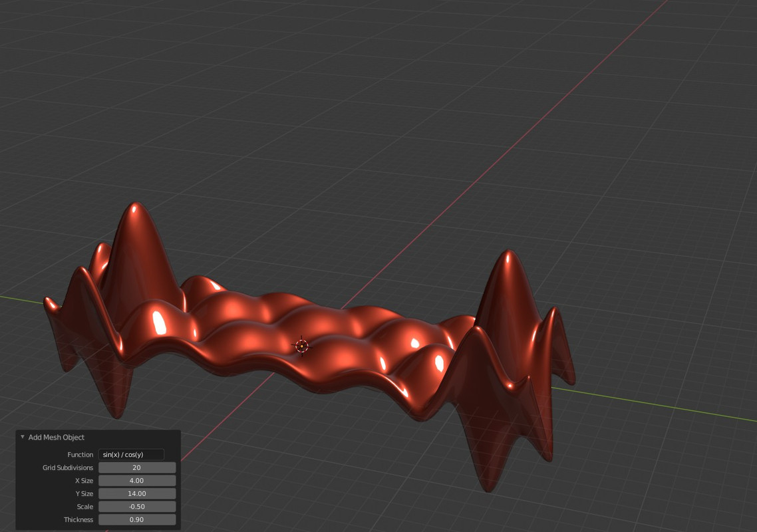Image resolution: width=757 pixels, height=532 pixels.
Task: Click the Function field containing sin(x) / cos(y)
Action: [x=131, y=454]
